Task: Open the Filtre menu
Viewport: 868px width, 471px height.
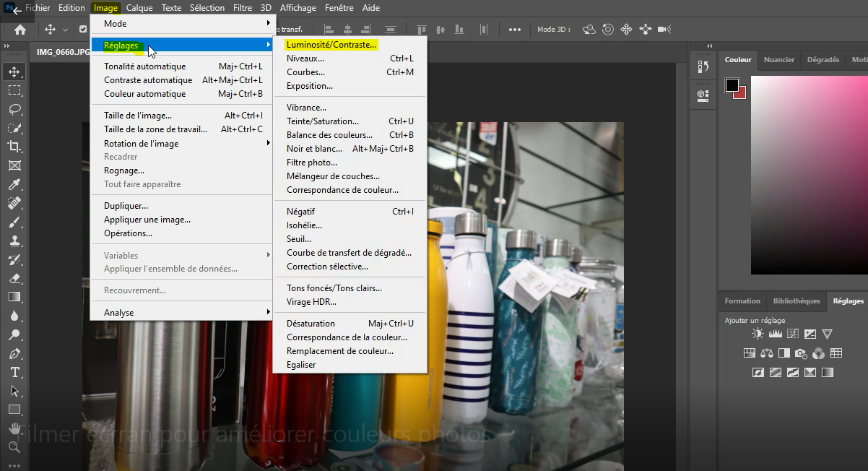Action: tap(243, 8)
